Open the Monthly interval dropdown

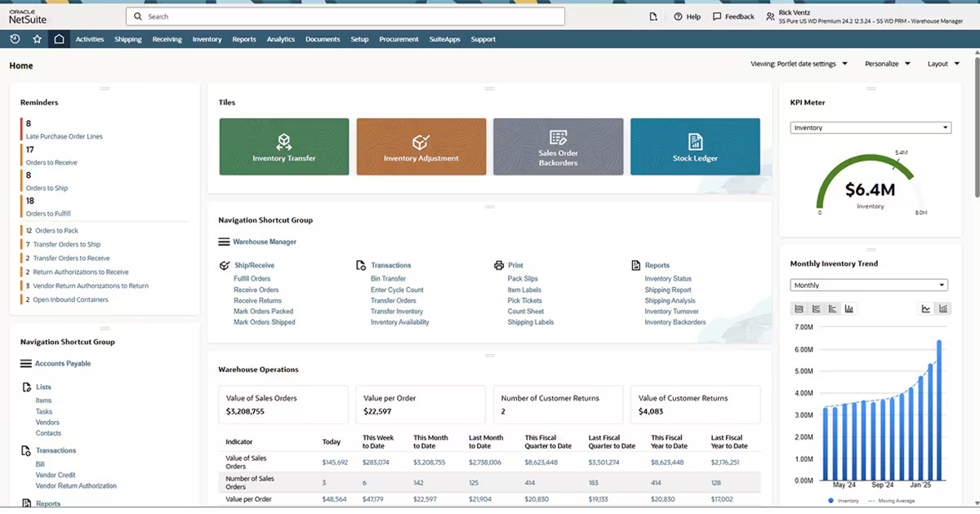[x=869, y=285]
